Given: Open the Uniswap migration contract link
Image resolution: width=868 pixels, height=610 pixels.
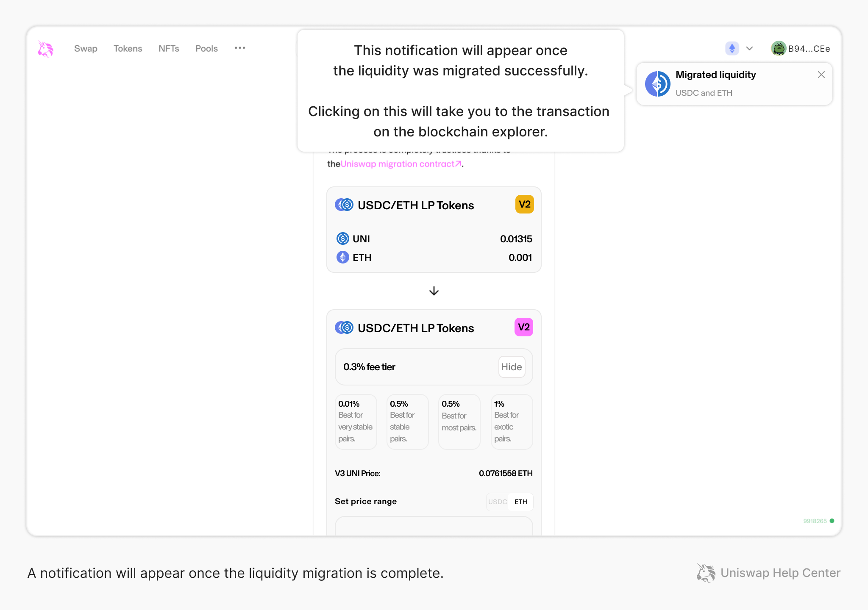Looking at the screenshot, I should click(x=400, y=164).
